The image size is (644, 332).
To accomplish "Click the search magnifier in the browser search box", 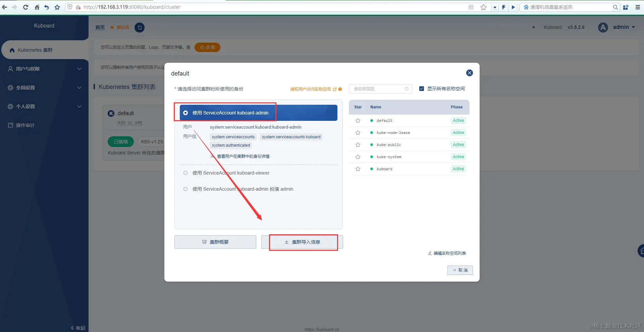I will click(615, 7).
